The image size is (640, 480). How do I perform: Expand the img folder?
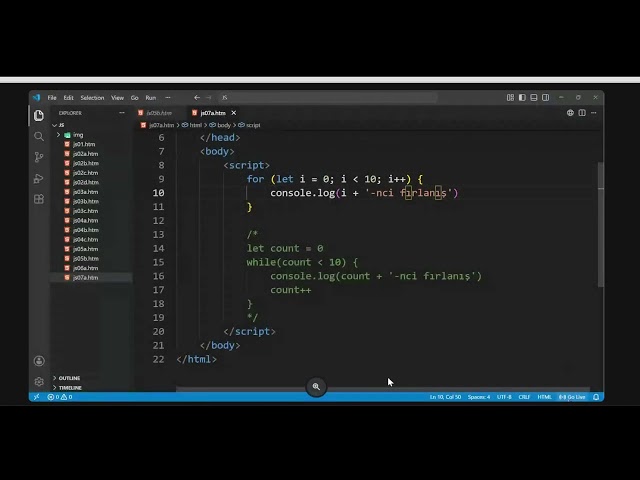[x=73, y=135]
